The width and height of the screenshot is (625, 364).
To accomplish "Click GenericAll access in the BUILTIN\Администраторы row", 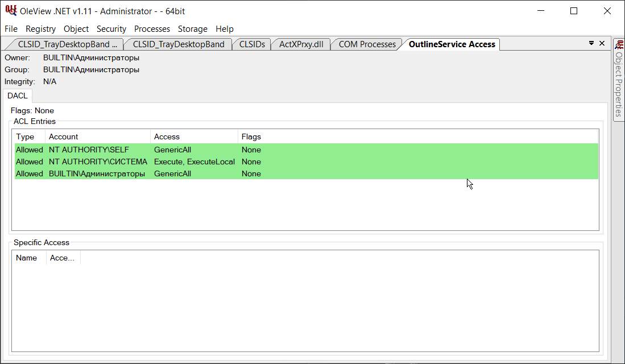I will [x=172, y=173].
